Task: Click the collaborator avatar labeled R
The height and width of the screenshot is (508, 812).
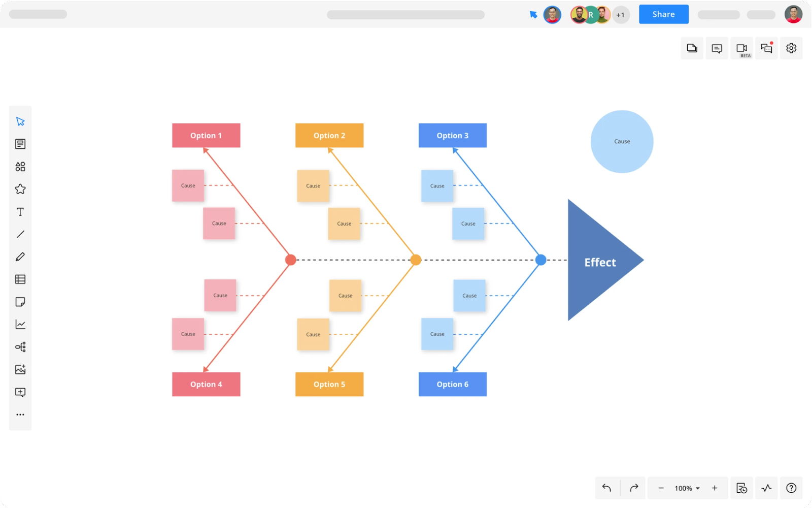Action: click(x=591, y=15)
